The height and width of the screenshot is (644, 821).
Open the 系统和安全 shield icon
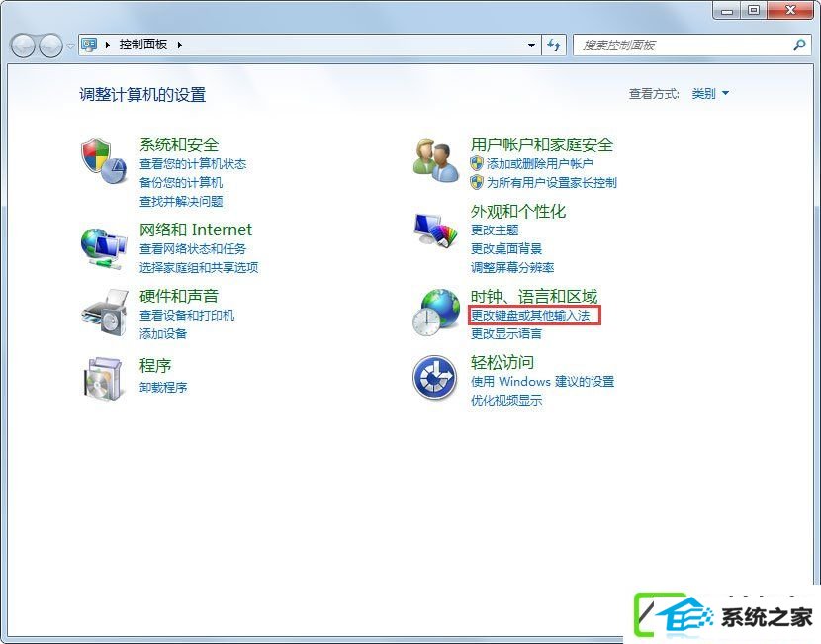point(104,160)
